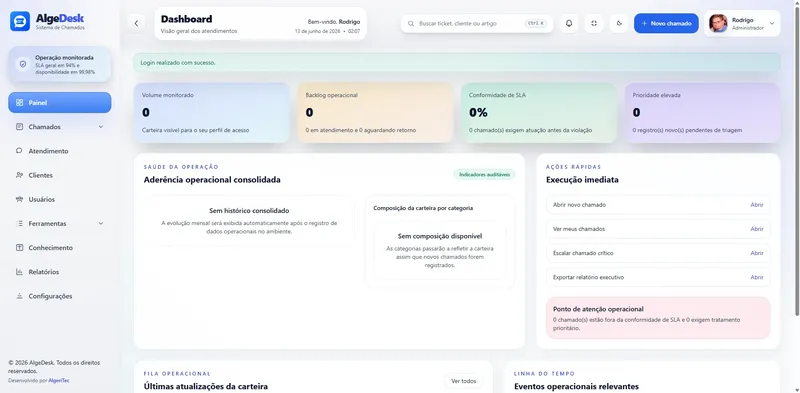The image size is (800, 393).
Task: Select the Conformidade de SLA card
Action: (539, 113)
